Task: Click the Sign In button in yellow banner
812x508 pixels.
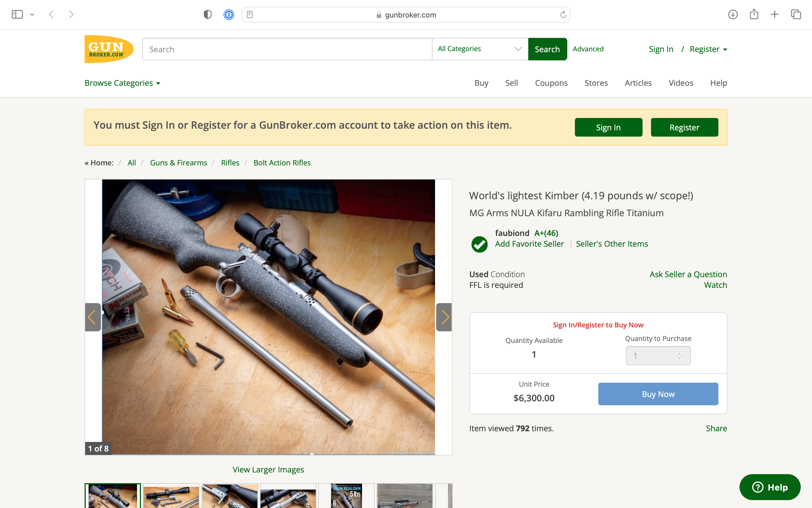Action: [608, 127]
